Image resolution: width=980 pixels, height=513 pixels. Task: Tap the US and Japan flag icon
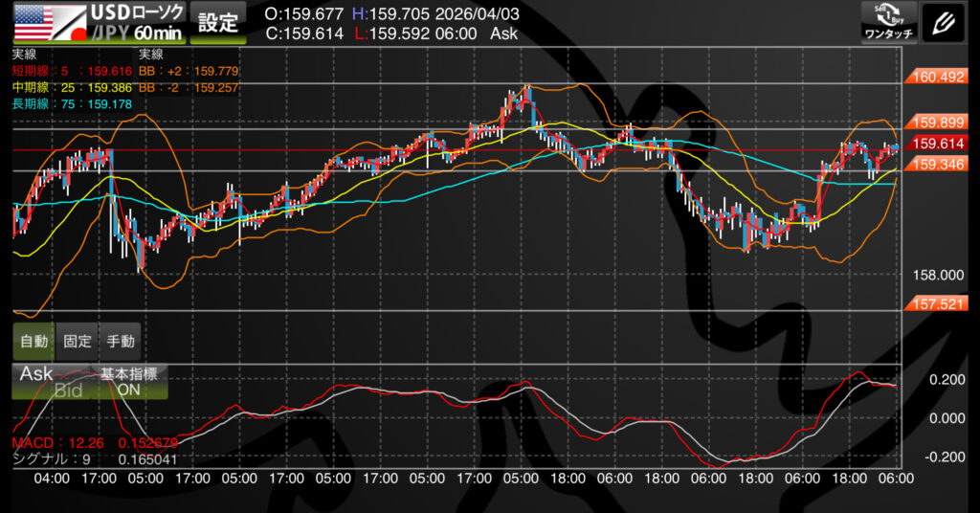coord(33,22)
